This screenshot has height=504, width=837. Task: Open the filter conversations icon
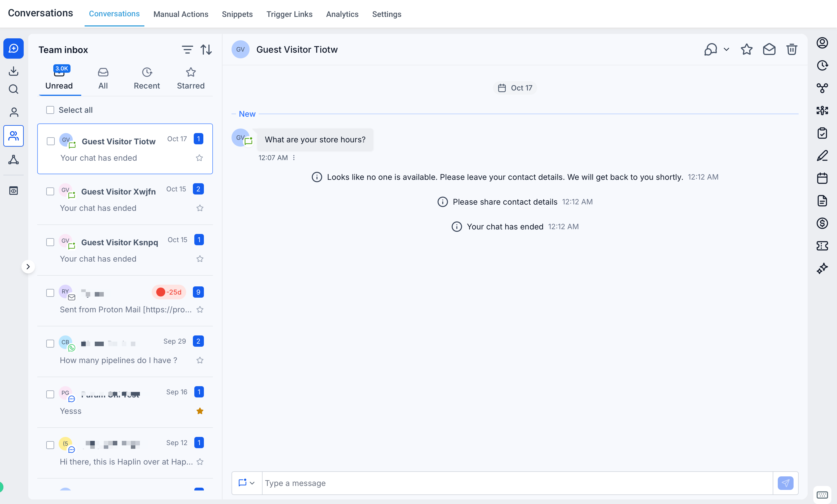(187, 50)
